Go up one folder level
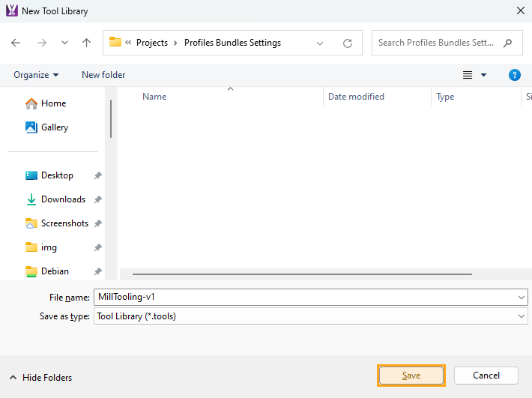The height and width of the screenshot is (398, 532). pos(87,43)
